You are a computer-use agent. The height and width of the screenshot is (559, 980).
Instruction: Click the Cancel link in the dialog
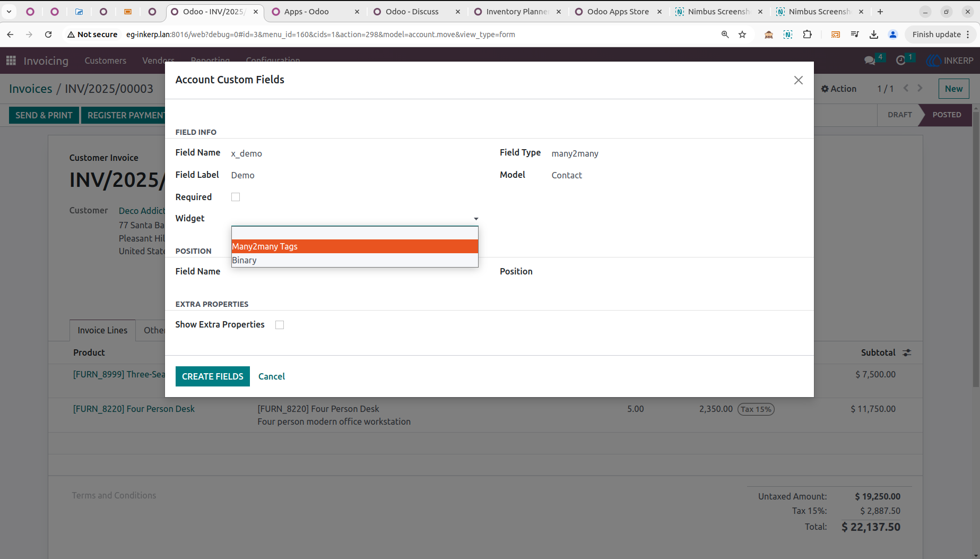pyautogui.click(x=272, y=376)
